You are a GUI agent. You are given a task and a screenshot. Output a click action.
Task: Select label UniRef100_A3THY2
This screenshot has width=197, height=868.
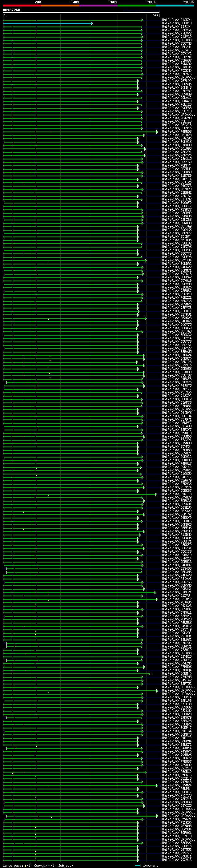[177, 599]
